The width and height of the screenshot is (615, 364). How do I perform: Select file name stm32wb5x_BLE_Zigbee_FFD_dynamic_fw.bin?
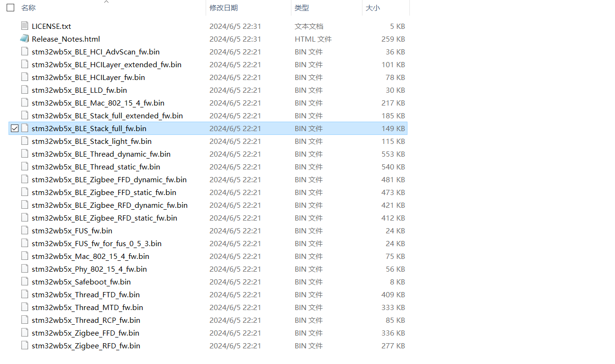pos(109,180)
